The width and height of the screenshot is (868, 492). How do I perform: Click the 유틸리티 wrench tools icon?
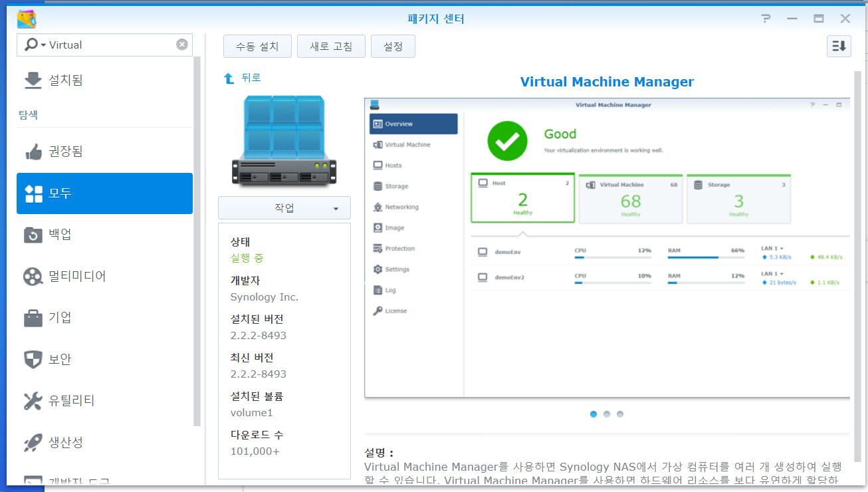coord(33,401)
